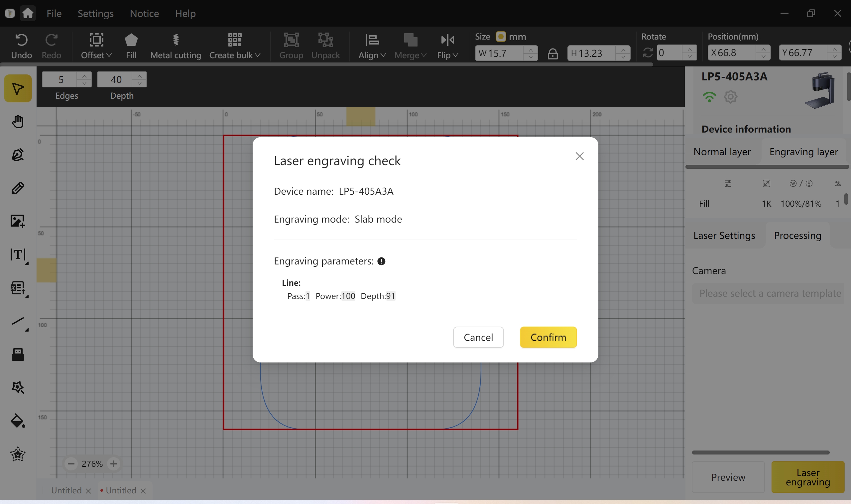Cancel the laser engraving dialog

point(478,337)
